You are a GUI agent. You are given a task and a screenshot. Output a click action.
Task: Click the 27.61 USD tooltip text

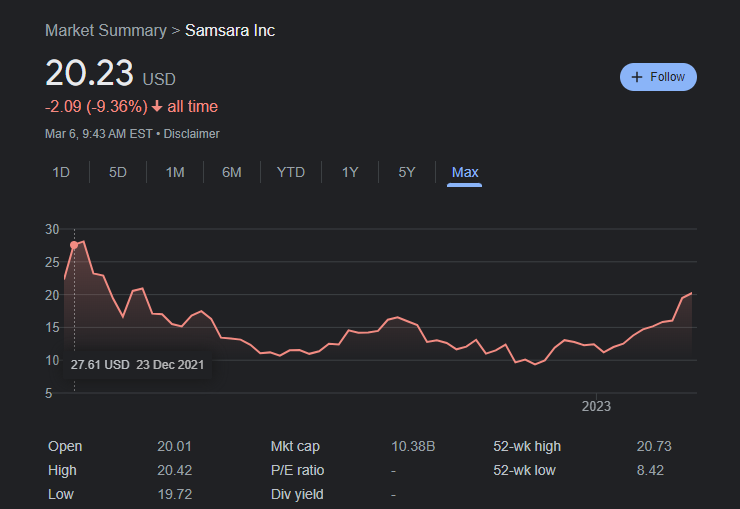100,365
